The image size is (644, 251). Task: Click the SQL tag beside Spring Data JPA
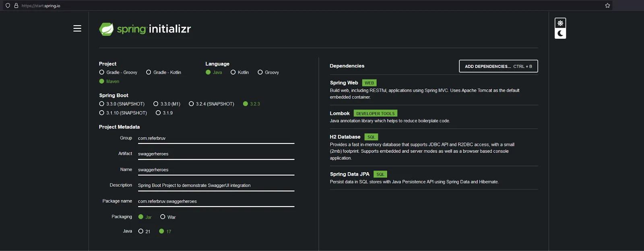coord(380,174)
